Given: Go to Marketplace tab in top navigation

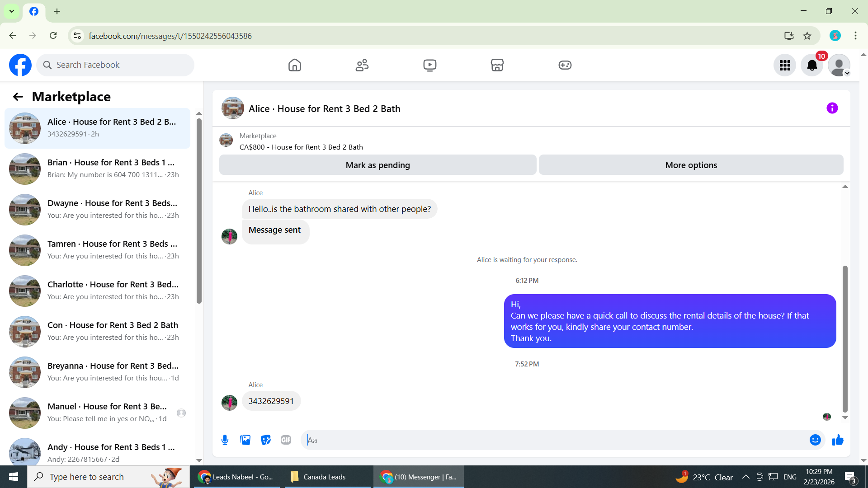Looking at the screenshot, I should 497,66.
